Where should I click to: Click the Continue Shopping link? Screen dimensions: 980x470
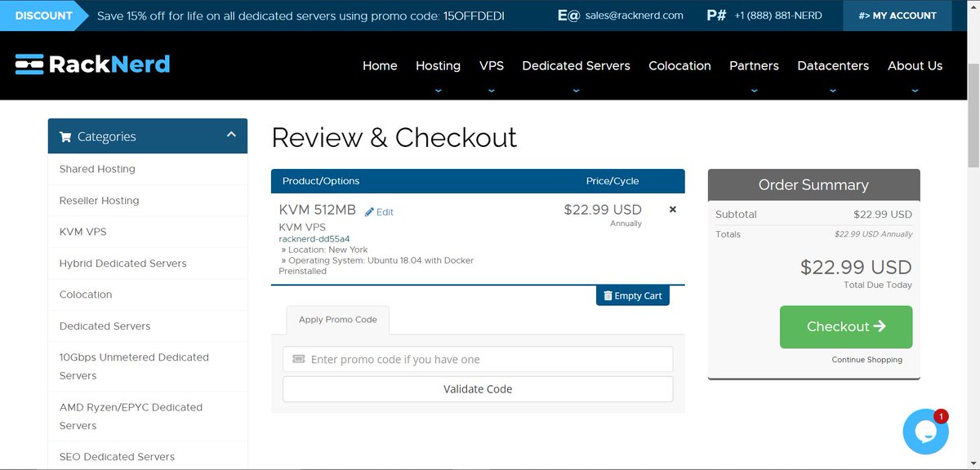pyautogui.click(x=867, y=360)
